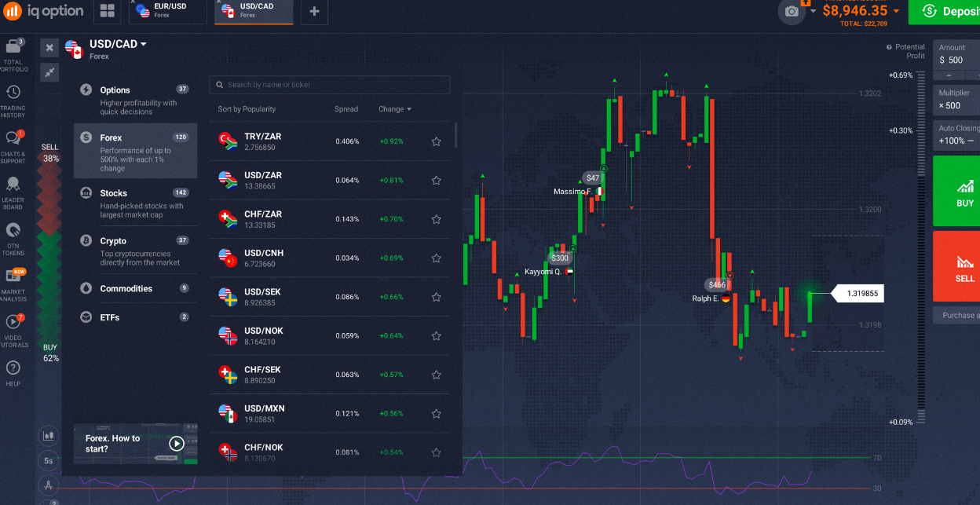The height and width of the screenshot is (505, 980).
Task: Select the USD/CNH asset row
Action: (330, 258)
